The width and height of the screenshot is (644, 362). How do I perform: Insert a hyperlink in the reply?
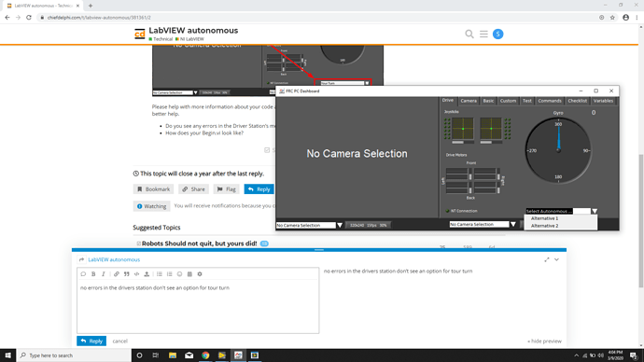point(117,274)
